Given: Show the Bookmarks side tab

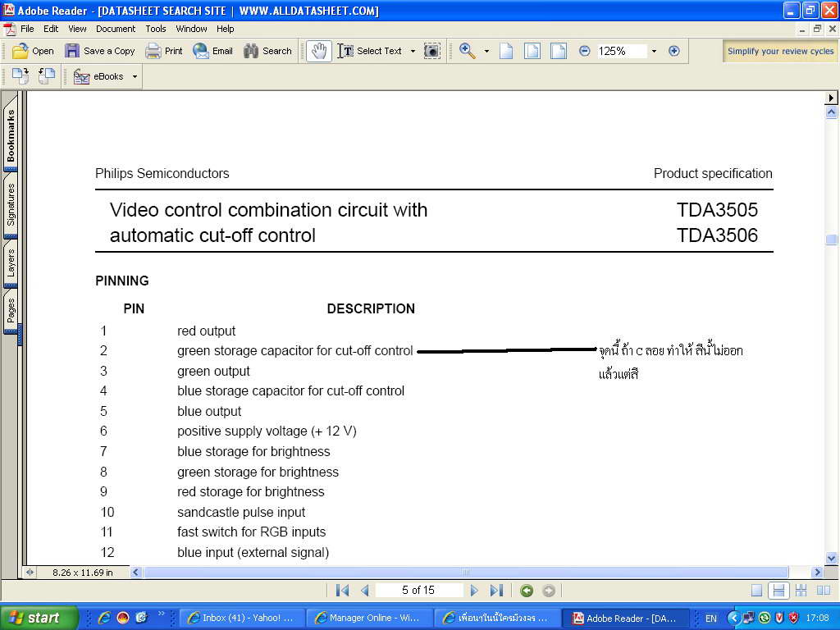Looking at the screenshot, I should pyautogui.click(x=10, y=135).
